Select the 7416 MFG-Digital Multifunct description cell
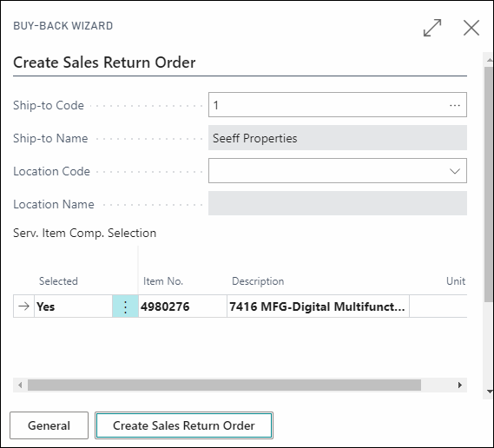Screen dimensions: 494x448 [x=318, y=306]
